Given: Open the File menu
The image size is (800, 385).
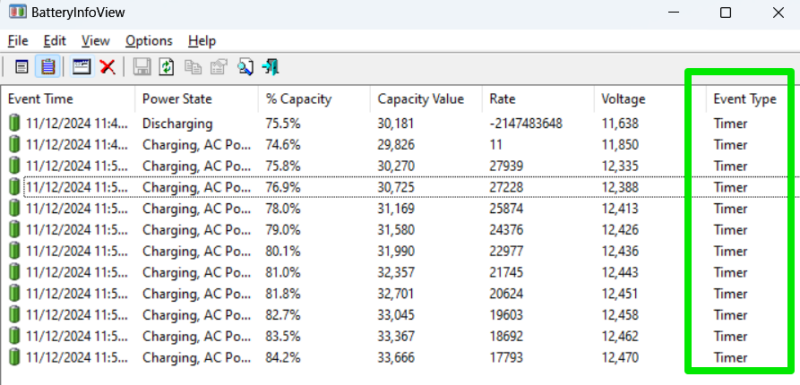Looking at the screenshot, I should coord(18,41).
